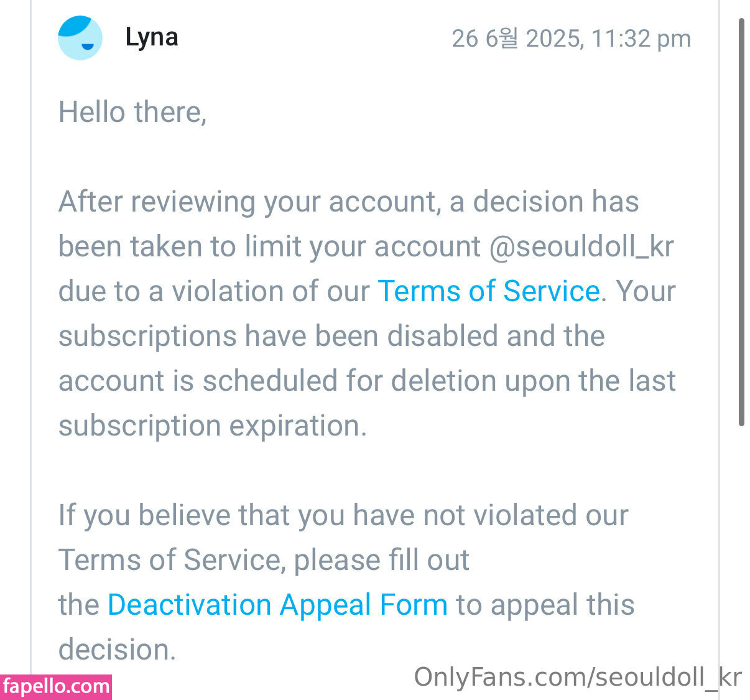Click the @seouldoll_kr account mention
750x700 pixels.
click(581, 246)
